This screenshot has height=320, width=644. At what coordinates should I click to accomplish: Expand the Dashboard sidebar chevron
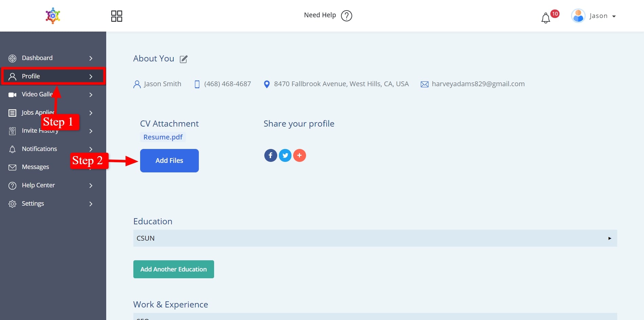[x=91, y=58]
